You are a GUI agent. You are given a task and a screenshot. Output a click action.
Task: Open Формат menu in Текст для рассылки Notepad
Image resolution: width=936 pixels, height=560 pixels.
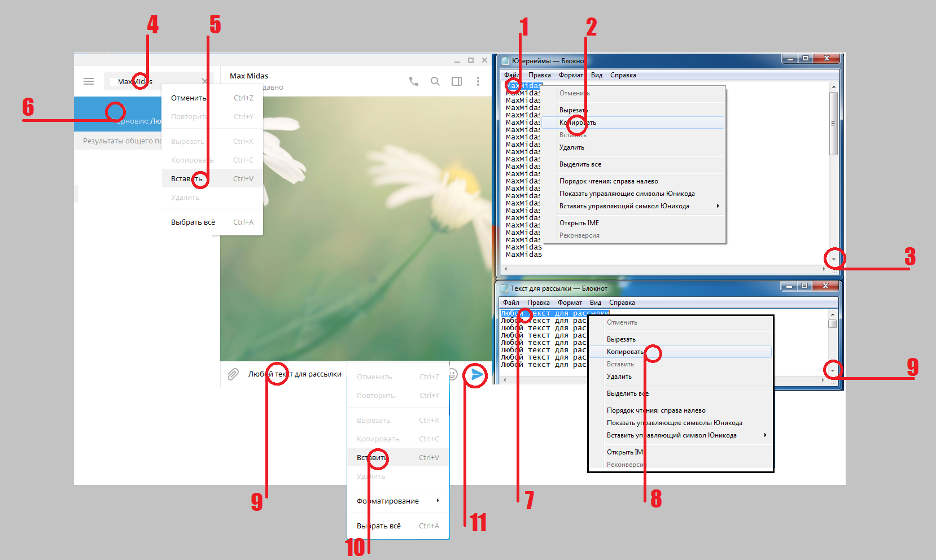570,303
